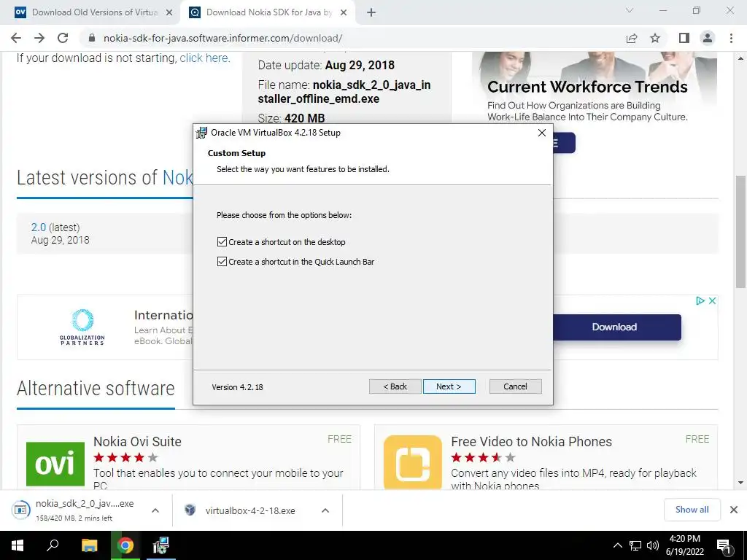Cancel the VirtualBox 4.2.18 Setup
Viewport: 747px width, 560px height.
(515, 386)
